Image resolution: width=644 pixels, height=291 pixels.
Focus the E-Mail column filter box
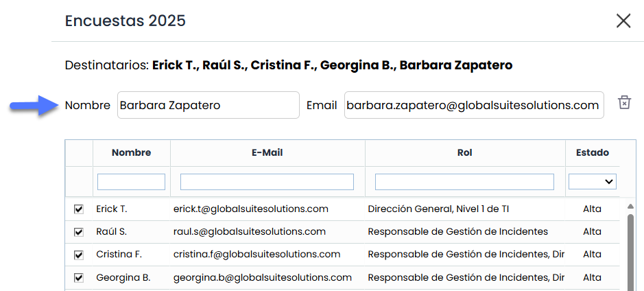tap(267, 182)
